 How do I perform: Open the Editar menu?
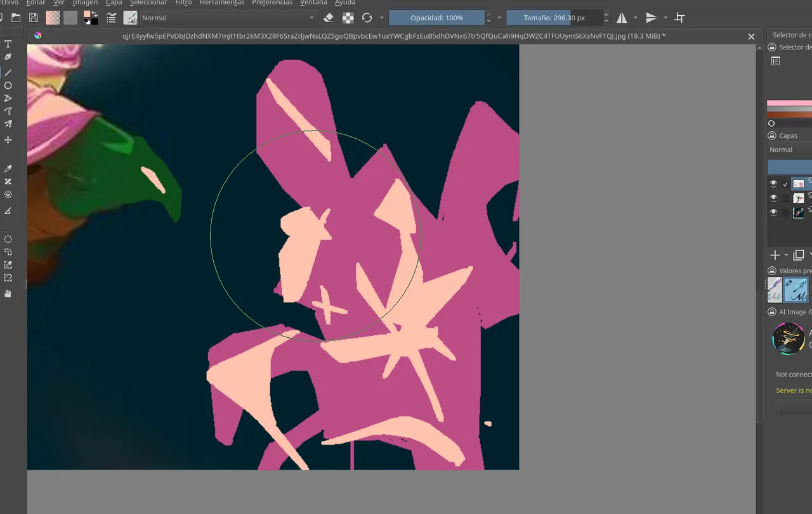36,3
